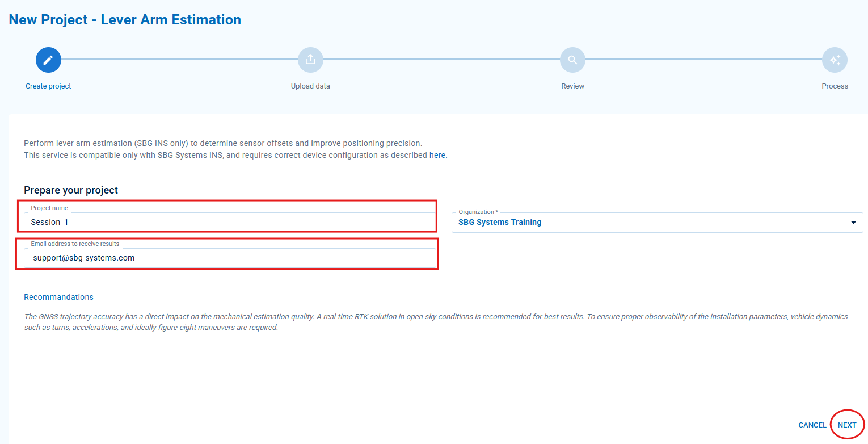868x444 pixels.
Task: Select the Process sparkle step icon
Action: (x=835, y=60)
